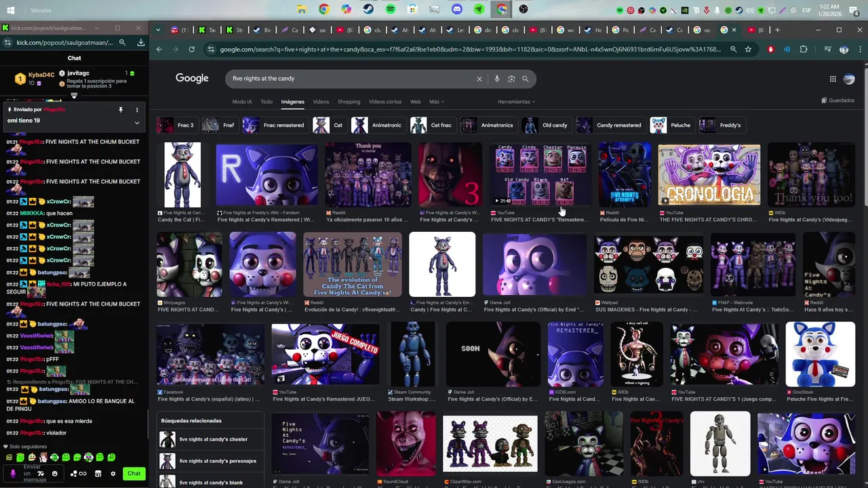Launch Discord from the taskbar
Image resolution: width=868 pixels, height=488 pixels.
click(x=456, y=9)
